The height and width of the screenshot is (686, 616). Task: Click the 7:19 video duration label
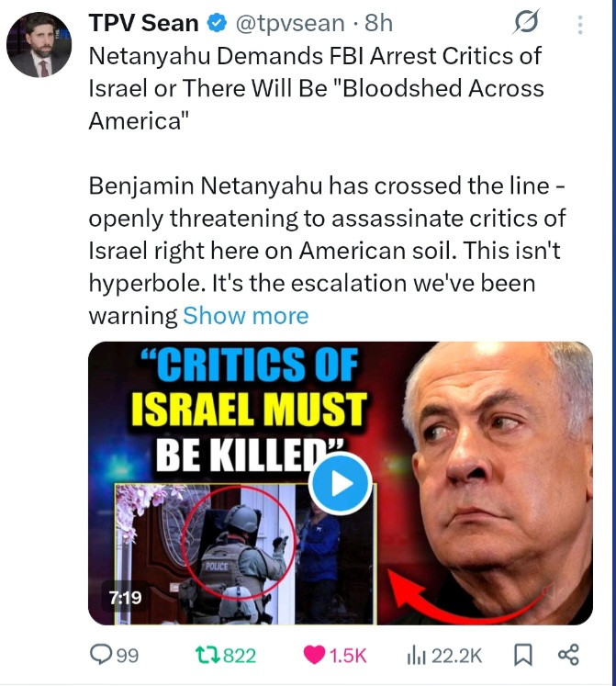pyautogui.click(x=125, y=597)
